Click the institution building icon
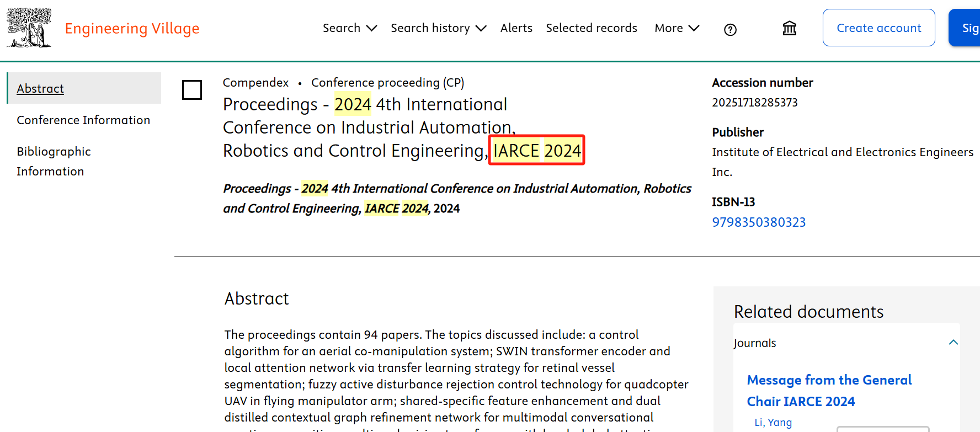 tap(789, 28)
